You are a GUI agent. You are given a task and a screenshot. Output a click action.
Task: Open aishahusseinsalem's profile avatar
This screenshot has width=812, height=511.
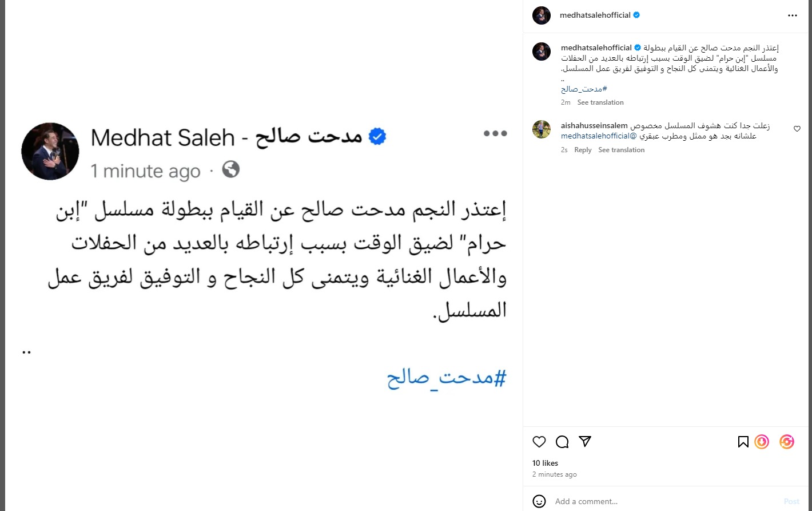tap(541, 129)
